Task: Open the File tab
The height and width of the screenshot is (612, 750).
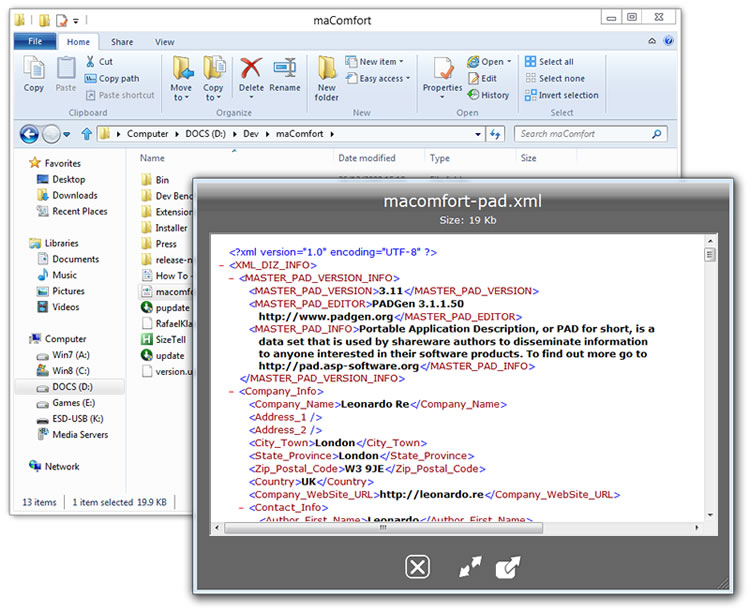Action: pyautogui.click(x=35, y=42)
